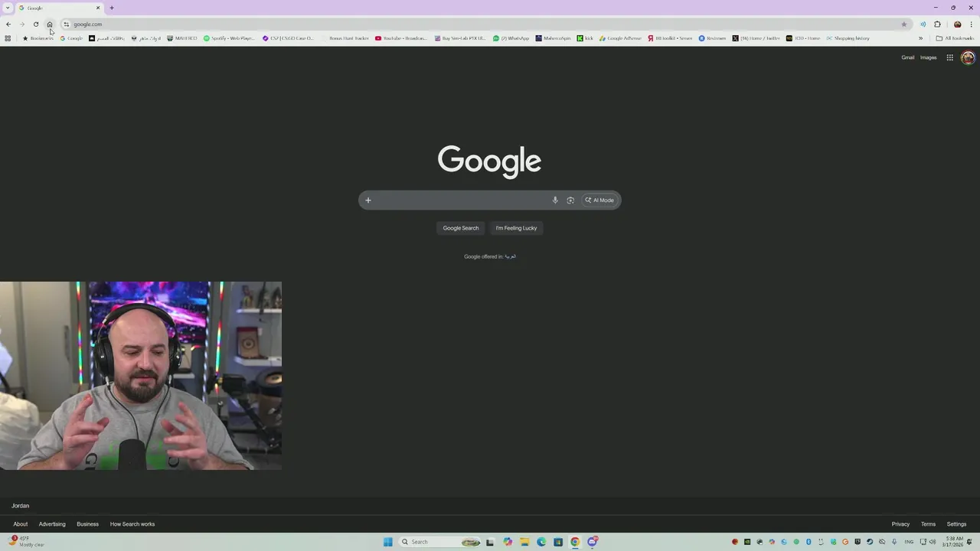Open the Chrome three-dot menu

point(972,24)
